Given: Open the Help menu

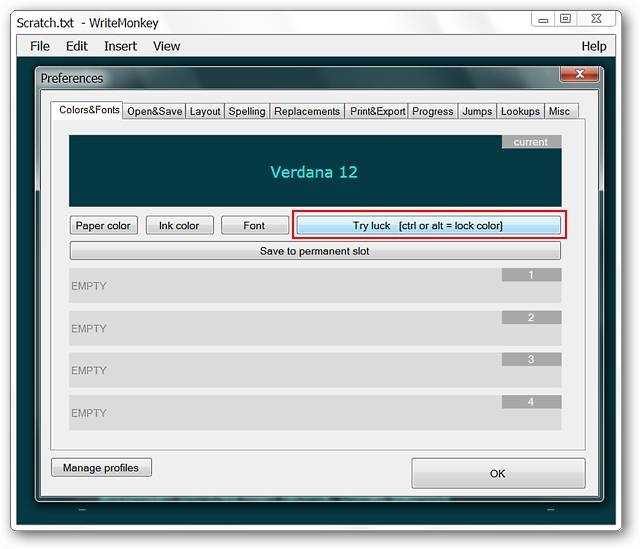Looking at the screenshot, I should (594, 46).
